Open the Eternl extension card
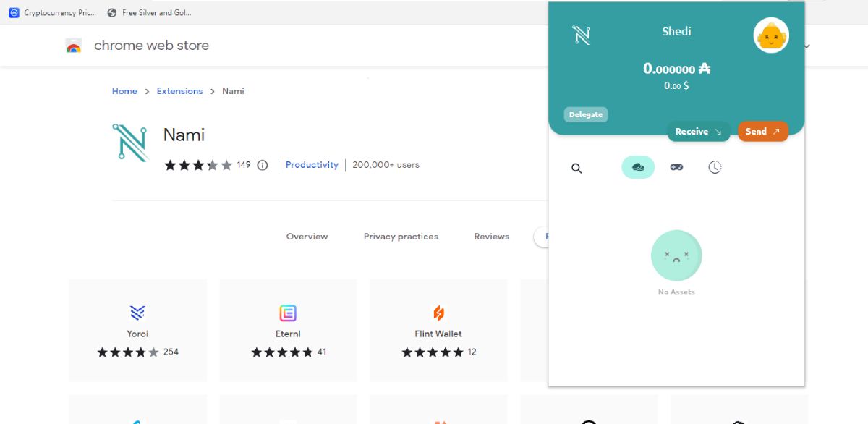 tap(289, 330)
